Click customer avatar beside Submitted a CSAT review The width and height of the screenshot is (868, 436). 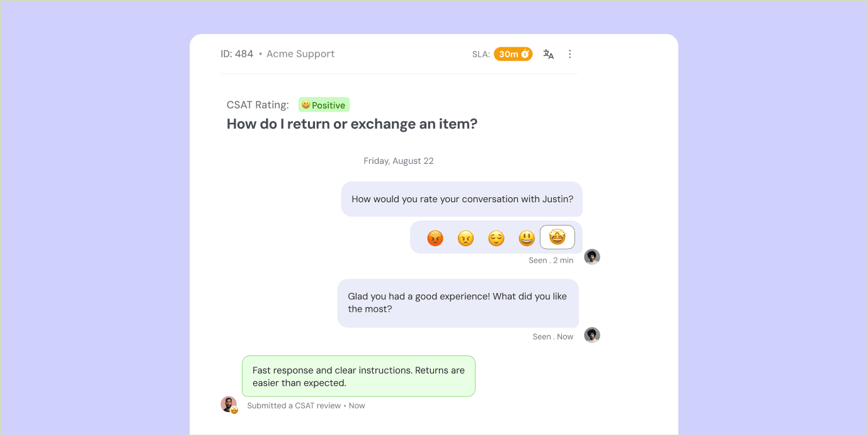coord(229,404)
